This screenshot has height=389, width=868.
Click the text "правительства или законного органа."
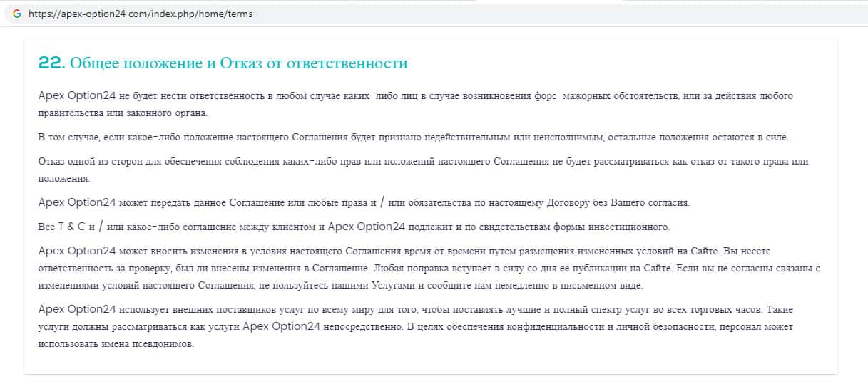coord(123,113)
